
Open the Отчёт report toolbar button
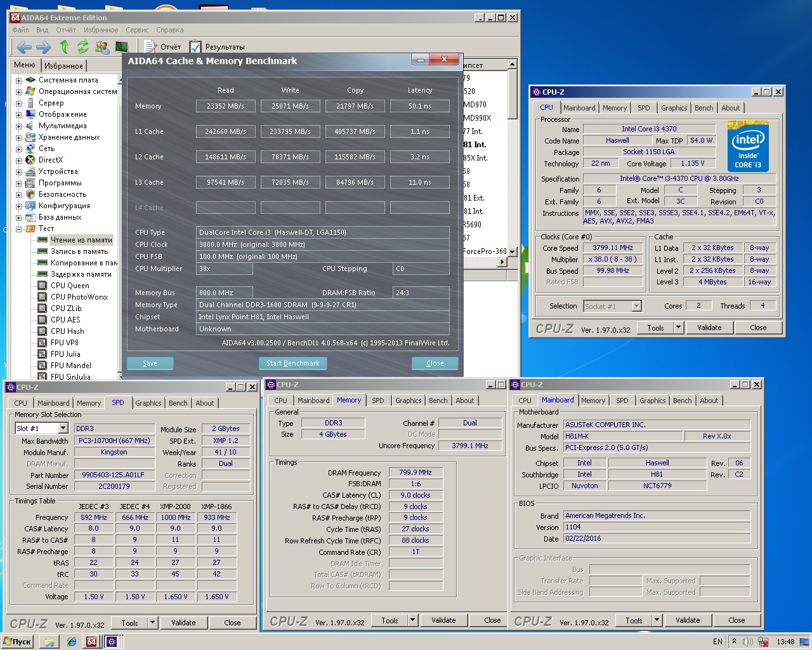point(163,46)
